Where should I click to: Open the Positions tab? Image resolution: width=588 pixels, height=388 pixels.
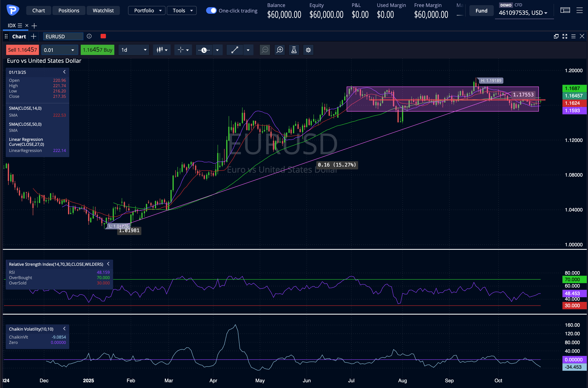[69, 10]
